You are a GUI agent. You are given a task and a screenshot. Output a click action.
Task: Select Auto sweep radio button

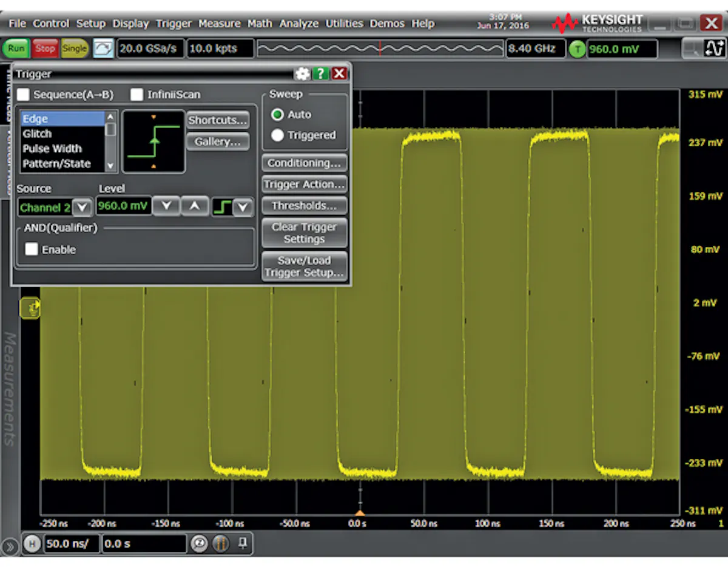[278, 115]
